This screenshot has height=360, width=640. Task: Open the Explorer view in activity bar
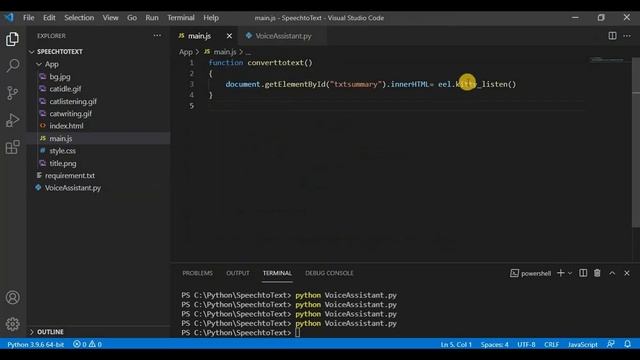(x=12, y=39)
